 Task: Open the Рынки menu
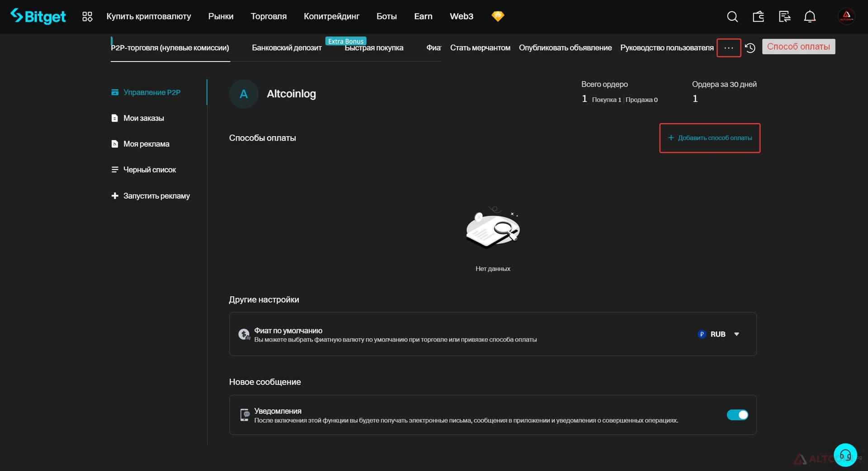pos(221,16)
